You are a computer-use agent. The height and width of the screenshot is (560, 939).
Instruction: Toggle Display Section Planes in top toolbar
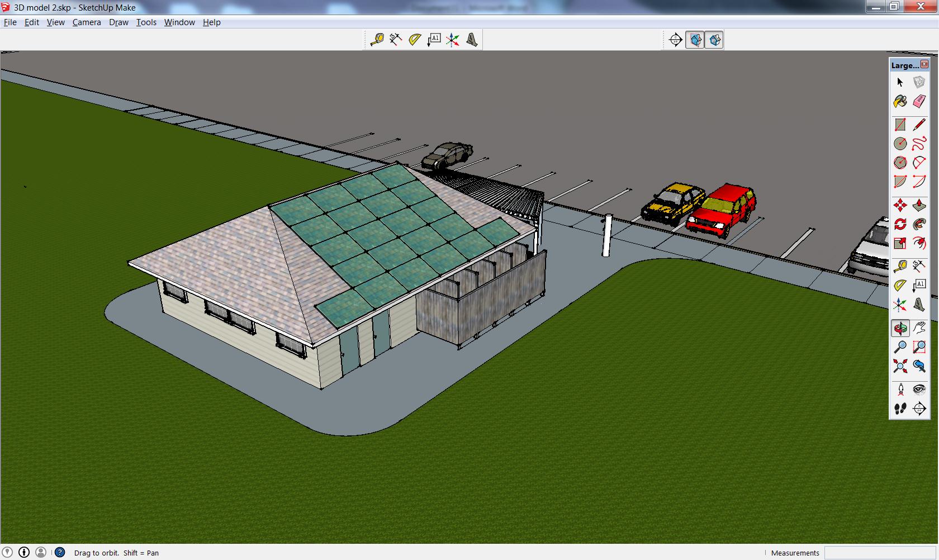click(x=695, y=40)
